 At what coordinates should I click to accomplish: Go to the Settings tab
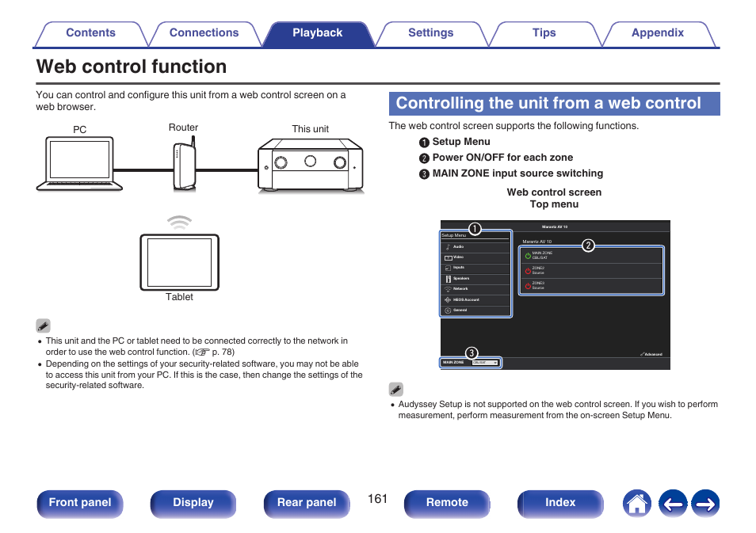tap(430, 33)
